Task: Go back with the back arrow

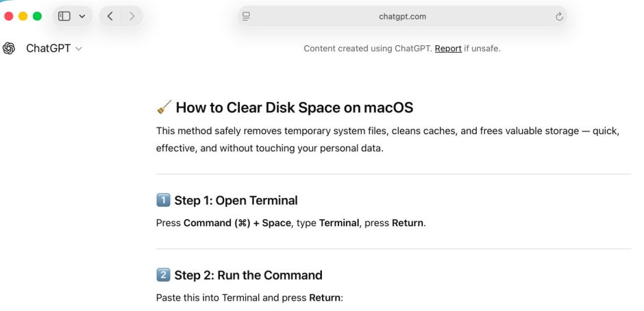Action: (x=110, y=16)
